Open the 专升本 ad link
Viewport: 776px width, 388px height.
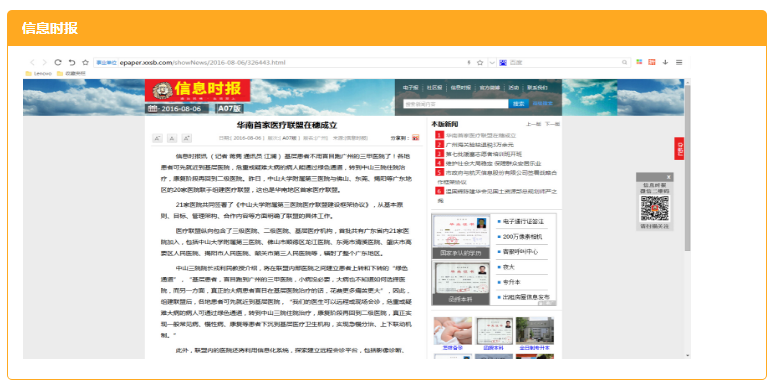click(x=512, y=282)
